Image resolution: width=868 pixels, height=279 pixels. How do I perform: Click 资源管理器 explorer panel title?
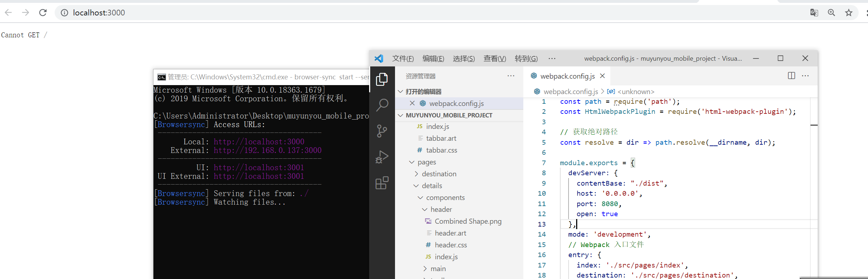[x=421, y=76]
